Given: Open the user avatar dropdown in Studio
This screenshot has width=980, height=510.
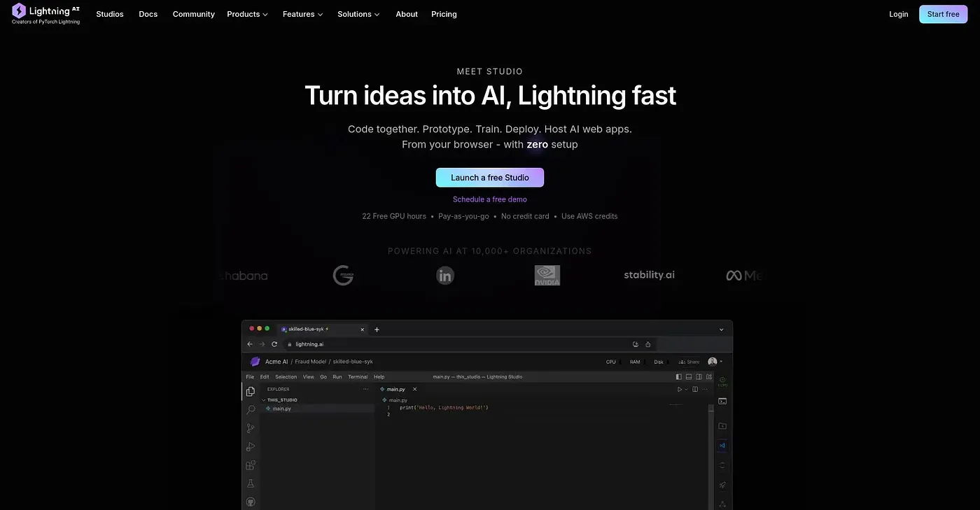Looking at the screenshot, I should pyautogui.click(x=716, y=362).
